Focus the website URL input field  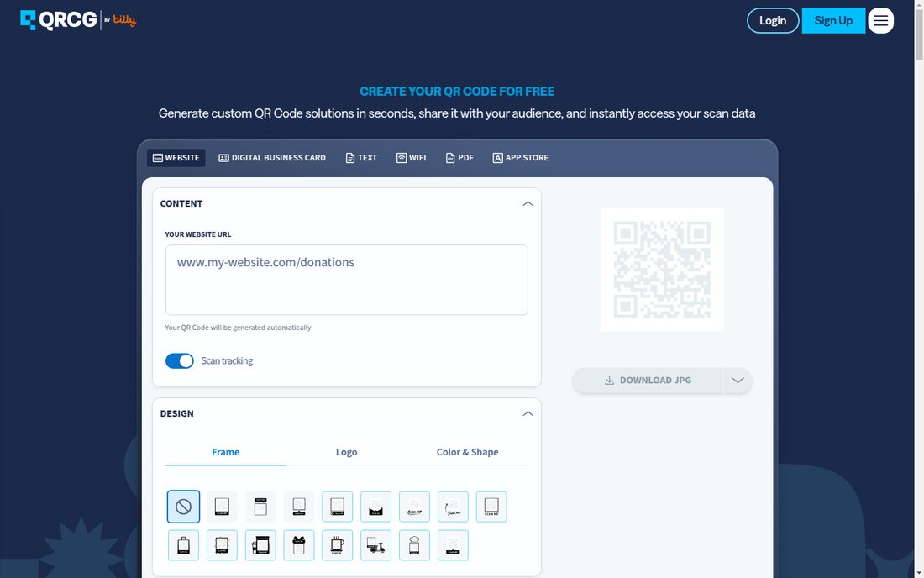(x=346, y=280)
